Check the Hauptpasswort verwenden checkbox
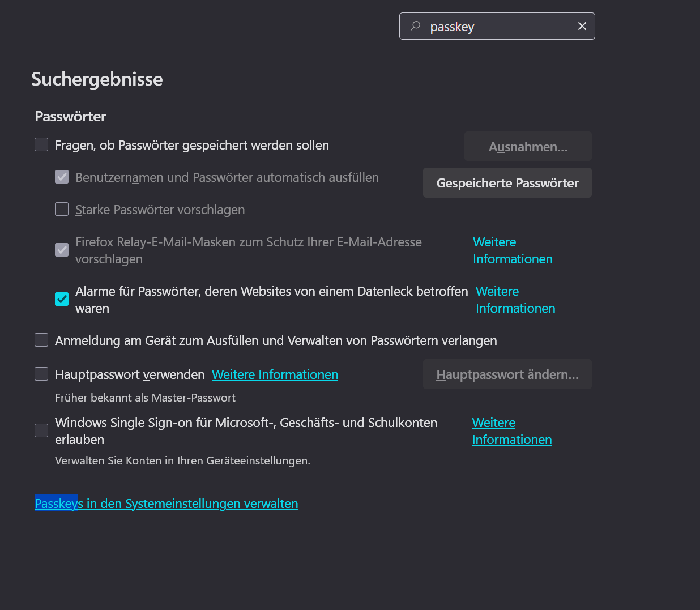Image resolution: width=700 pixels, height=610 pixels. pos(41,374)
